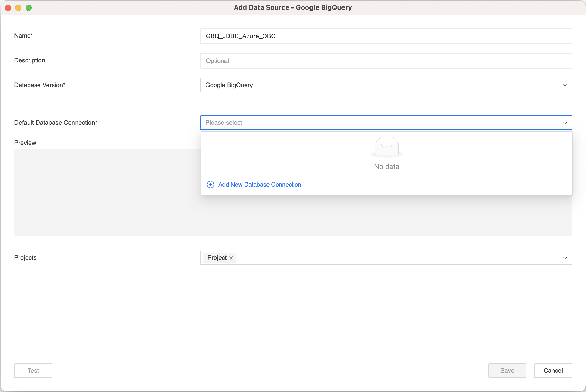The image size is (586, 392).
Task: Minimize window using yellow button
Action: 18,8
